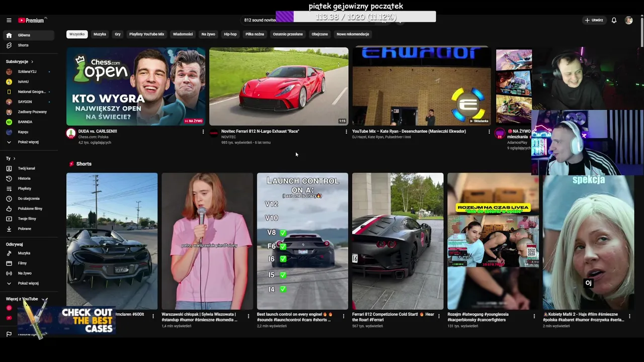The height and width of the screenshot is (362, 644).
Task: Open Na żywo under the Odkrywaj section
Action: click(28, 274)
